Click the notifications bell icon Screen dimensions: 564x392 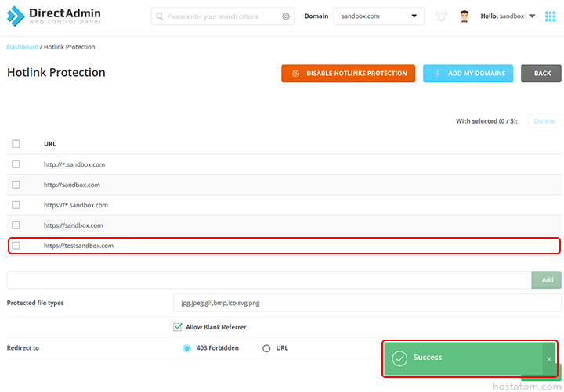(441, 16)
